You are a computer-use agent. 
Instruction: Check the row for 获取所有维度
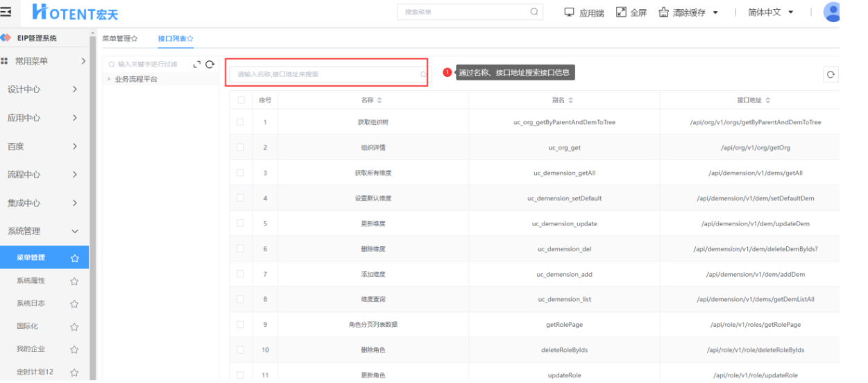tap(241, 172)
